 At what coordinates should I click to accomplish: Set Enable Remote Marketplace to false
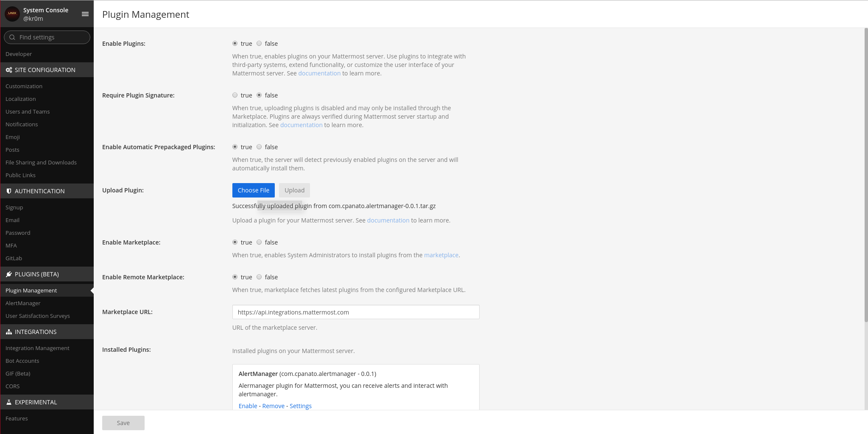tap(259, 277)
